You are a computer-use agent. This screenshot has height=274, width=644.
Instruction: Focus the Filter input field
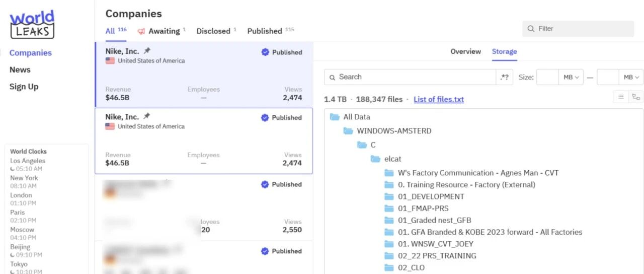pyautogui.click(x=578, y=29)
